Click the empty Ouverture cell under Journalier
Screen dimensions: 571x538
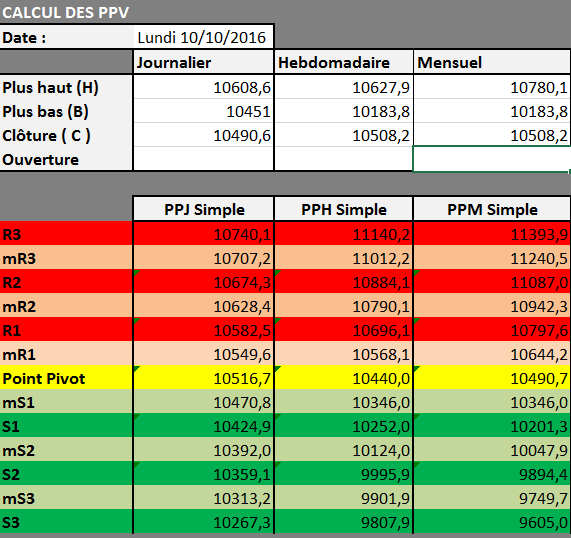point(203,159)
